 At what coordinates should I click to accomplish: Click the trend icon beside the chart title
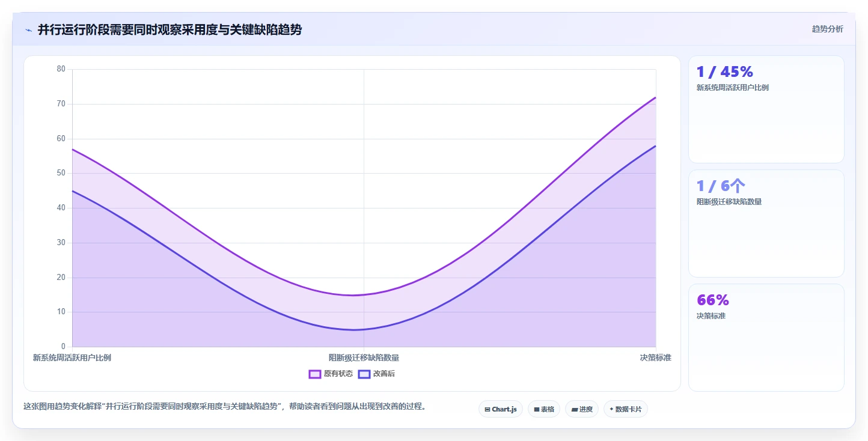click(x=28, y=29)
